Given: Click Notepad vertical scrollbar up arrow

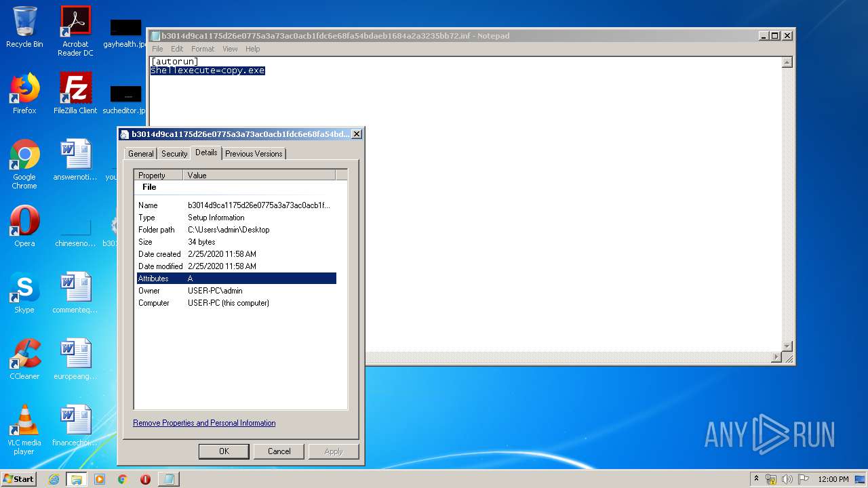Looking at the screenshot, I should click(x=787, y=62).
